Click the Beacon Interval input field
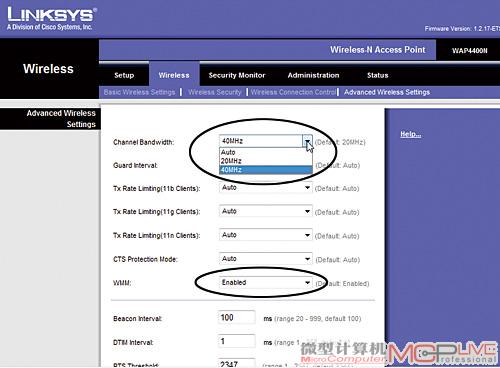500x368 pixels. (237, 317)
